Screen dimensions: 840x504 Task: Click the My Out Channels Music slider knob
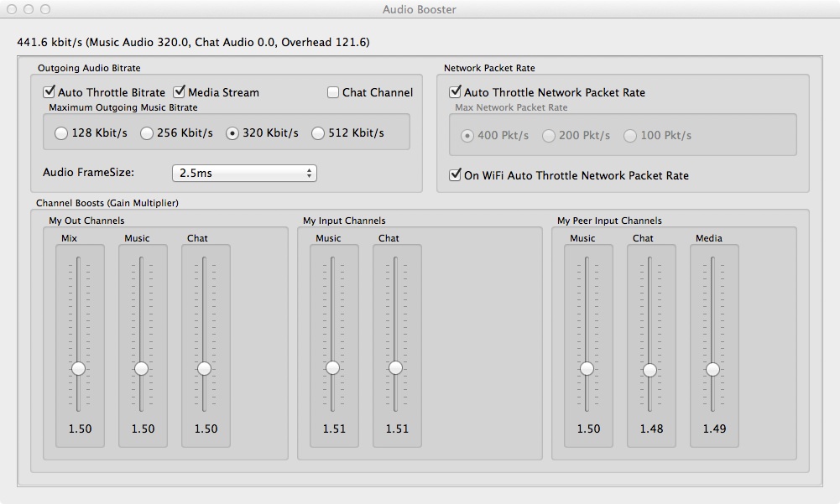point(142,368)
